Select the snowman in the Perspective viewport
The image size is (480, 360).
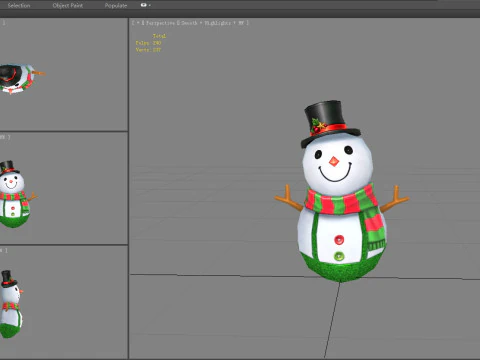(341, 192)
